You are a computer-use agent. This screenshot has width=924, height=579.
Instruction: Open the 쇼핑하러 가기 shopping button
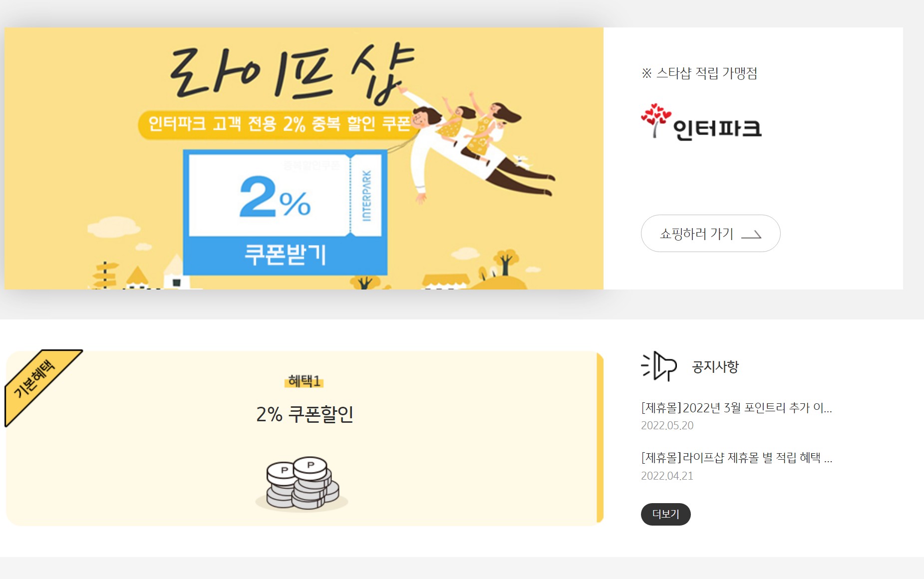(x=710, y=234)
